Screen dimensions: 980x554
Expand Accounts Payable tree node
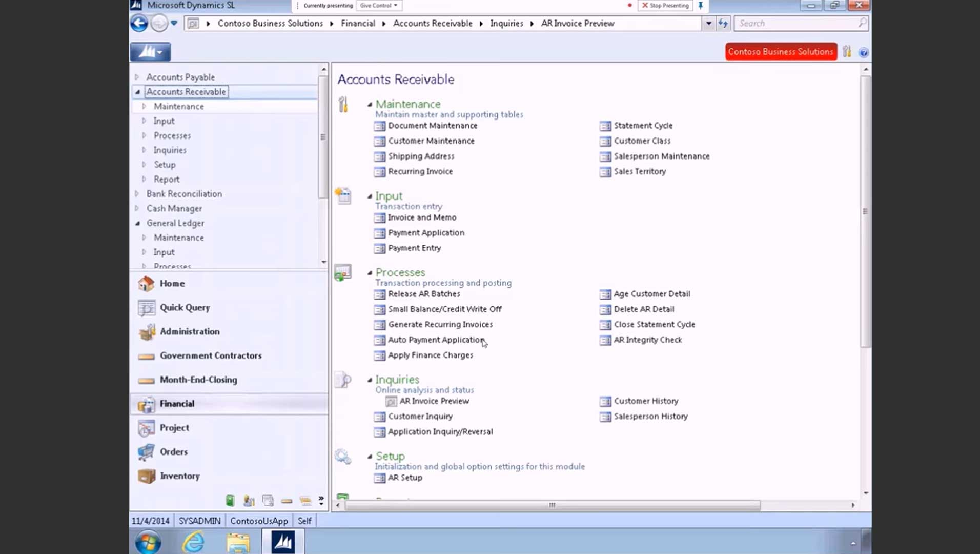click(x=137, y=77)
